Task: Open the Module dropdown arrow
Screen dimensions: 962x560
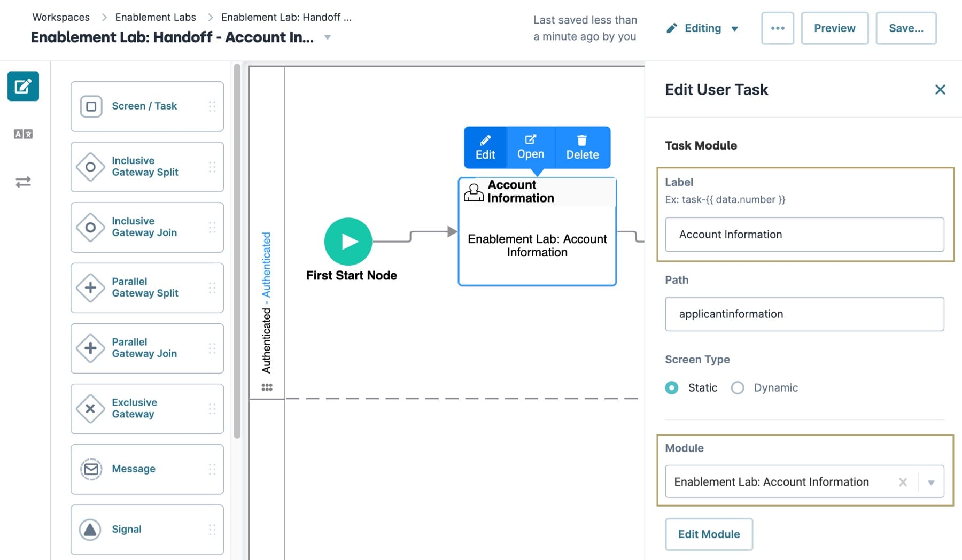Action: (x=931, y=483)
